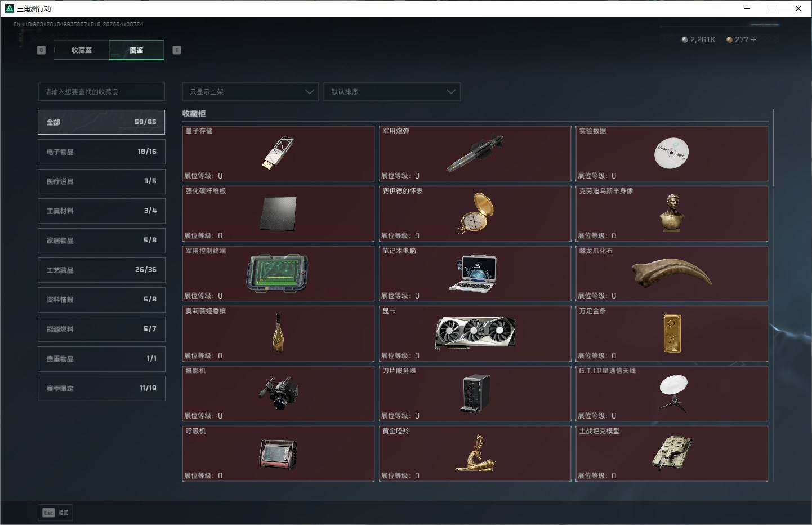Select the 贵重物品 category
The width and height of the screenshot is (812, 525).
point(101,359)
